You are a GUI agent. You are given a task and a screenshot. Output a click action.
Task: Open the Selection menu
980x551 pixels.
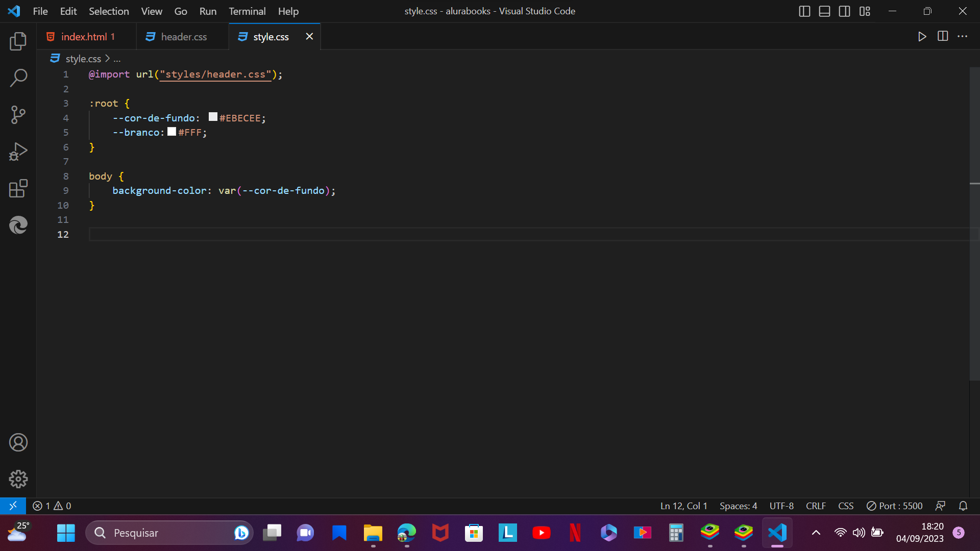(109, 11)
